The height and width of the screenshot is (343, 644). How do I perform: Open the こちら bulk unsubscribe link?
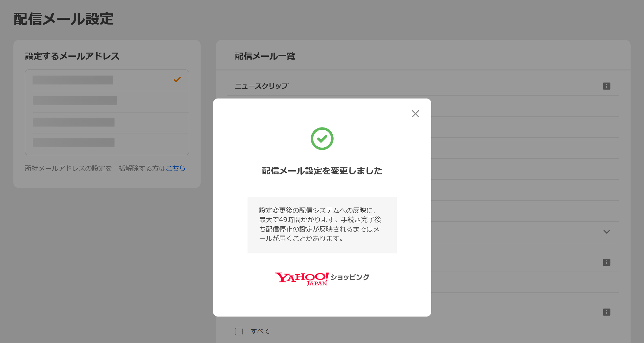[175, 168]
